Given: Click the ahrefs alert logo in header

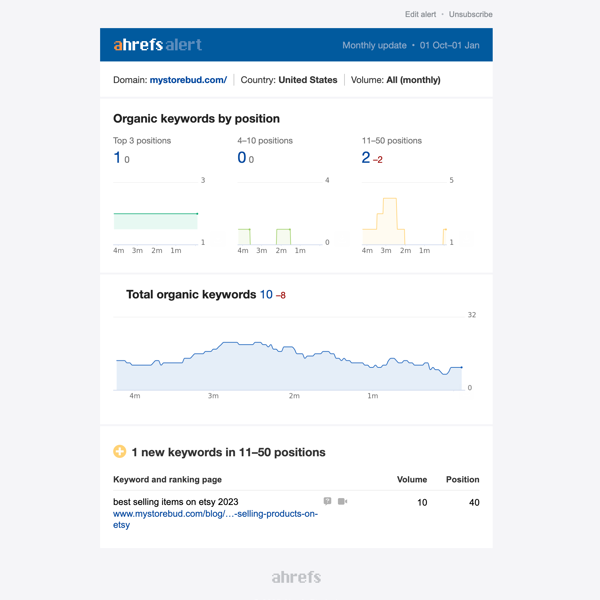Looking at the screenshot, I should pos(157,45).
